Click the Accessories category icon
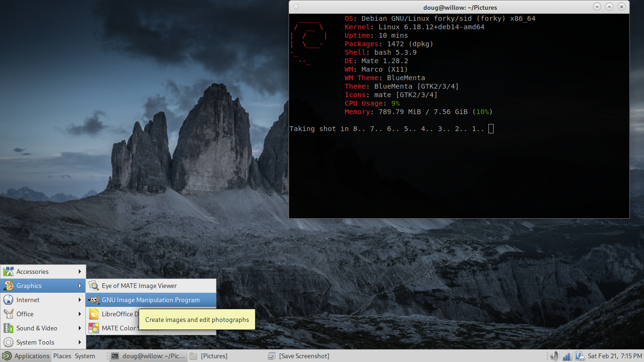This screenshot has width=644, height=362. [8, 271]
